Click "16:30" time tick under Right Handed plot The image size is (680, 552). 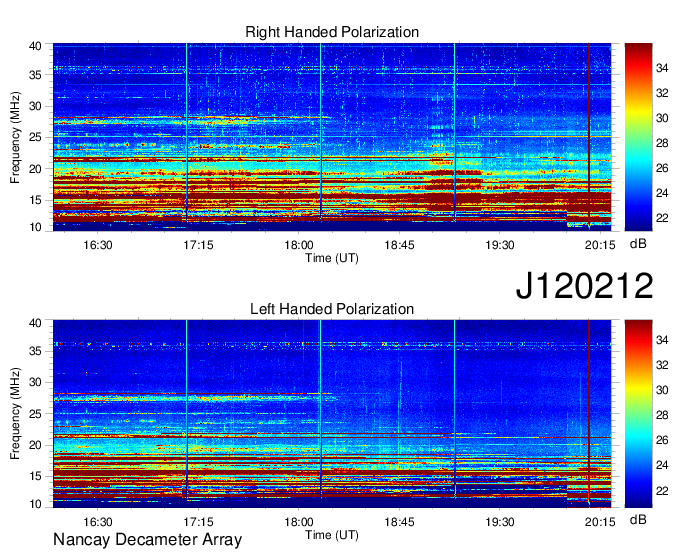(98, 245)
